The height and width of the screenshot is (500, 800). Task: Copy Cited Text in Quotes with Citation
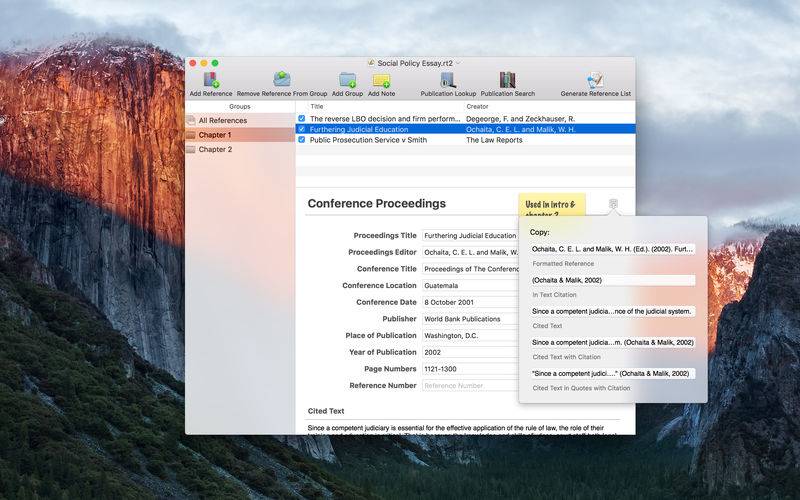coord(612,373)
